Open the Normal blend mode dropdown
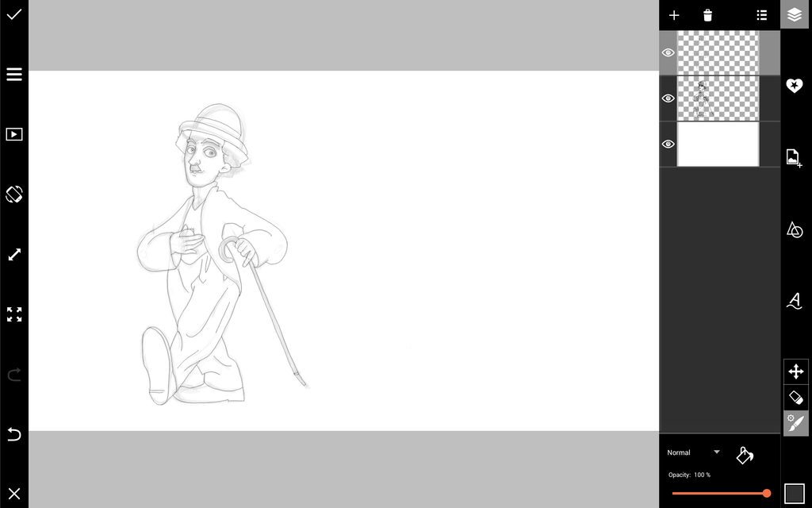 point(693,452)
